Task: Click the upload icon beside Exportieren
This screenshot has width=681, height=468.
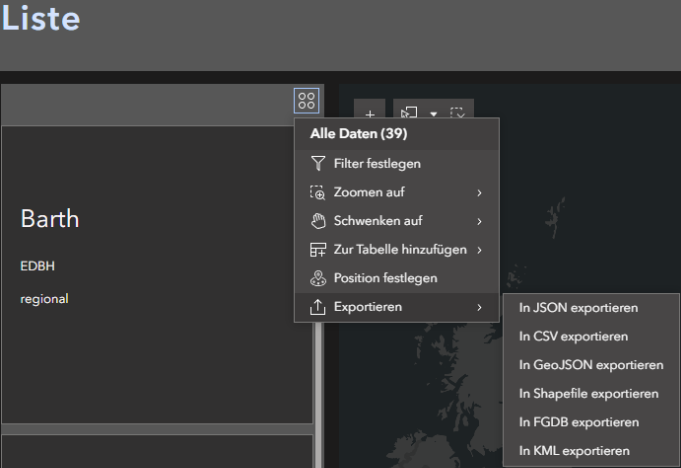Action: click(x=318, y=307)
